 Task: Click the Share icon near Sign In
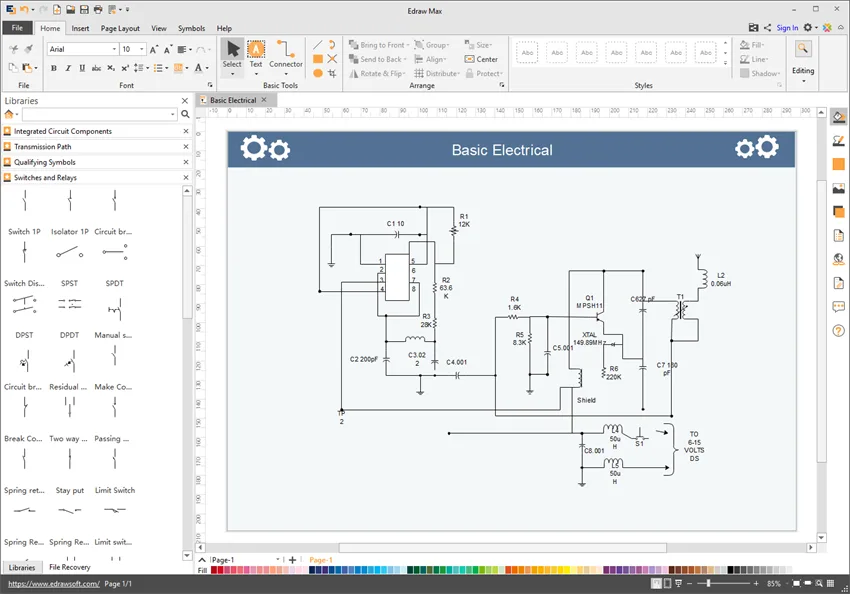click(x=767, y=28)
